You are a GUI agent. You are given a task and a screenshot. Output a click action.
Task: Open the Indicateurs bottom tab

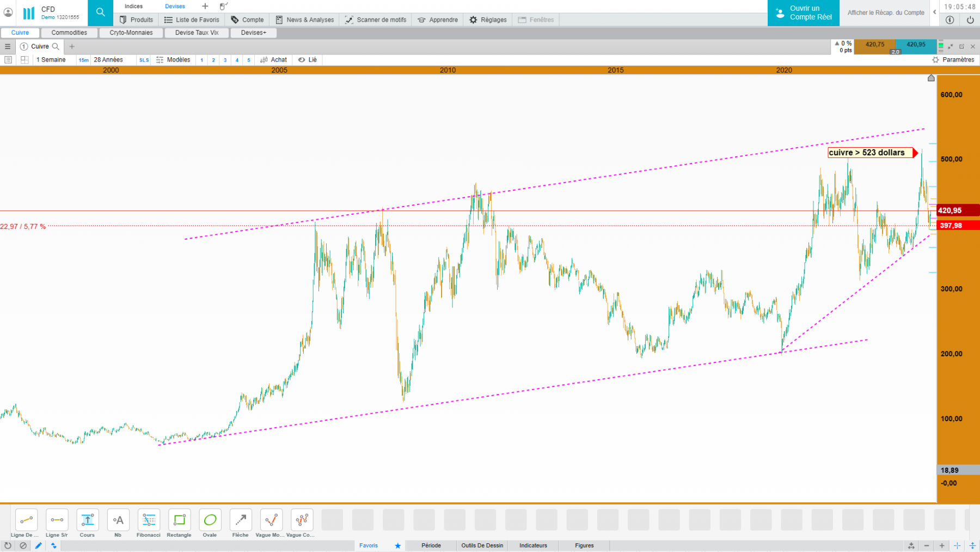click(533, 545)
